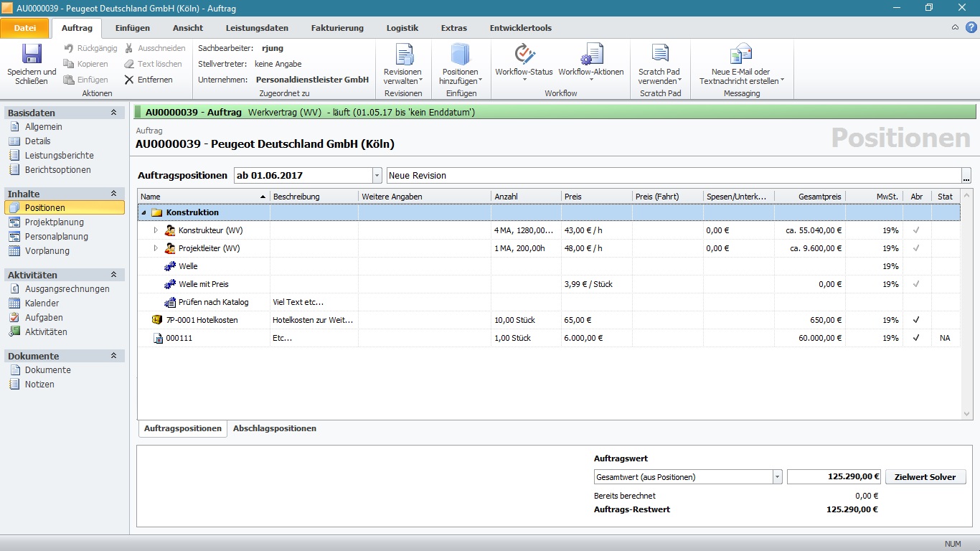Open the help question mark icon
Screen dimensions: 980x551
(971, 28)
